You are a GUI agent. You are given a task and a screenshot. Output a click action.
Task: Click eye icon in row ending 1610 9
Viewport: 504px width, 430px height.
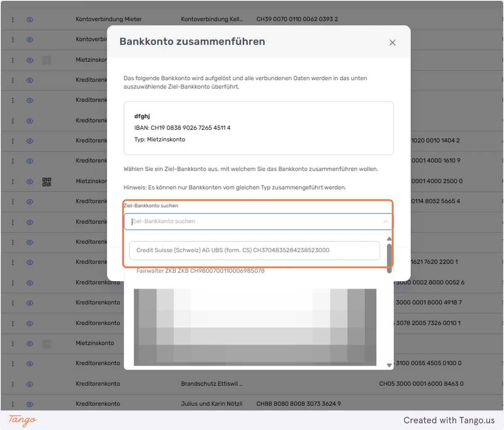pyautogui.click(x=30, y=161)
